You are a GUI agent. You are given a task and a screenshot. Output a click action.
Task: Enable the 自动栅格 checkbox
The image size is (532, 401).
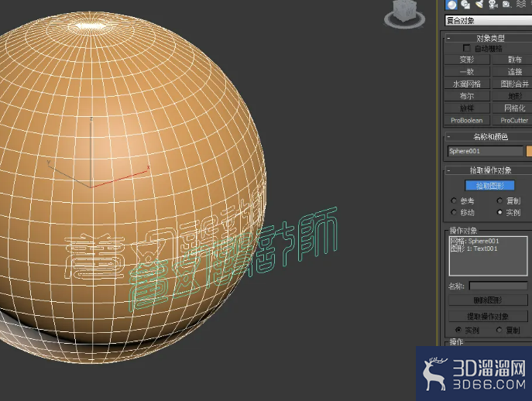point(466,48)
